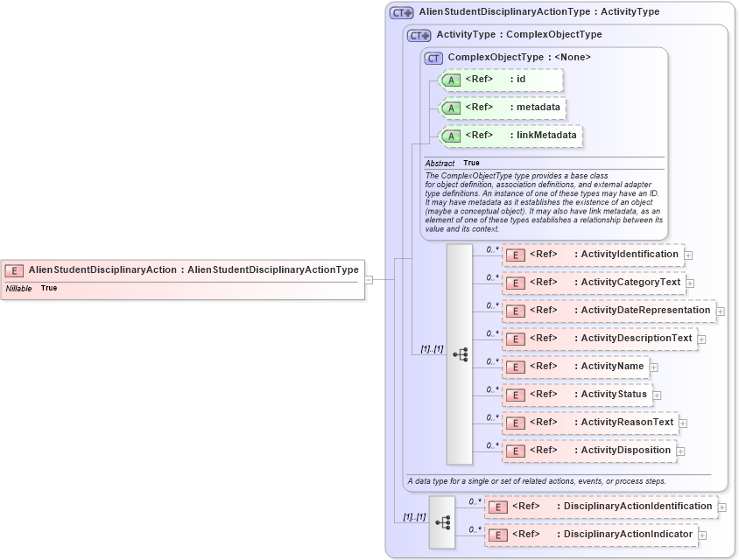Select the A attribute icon beside id

pos(450,80)
